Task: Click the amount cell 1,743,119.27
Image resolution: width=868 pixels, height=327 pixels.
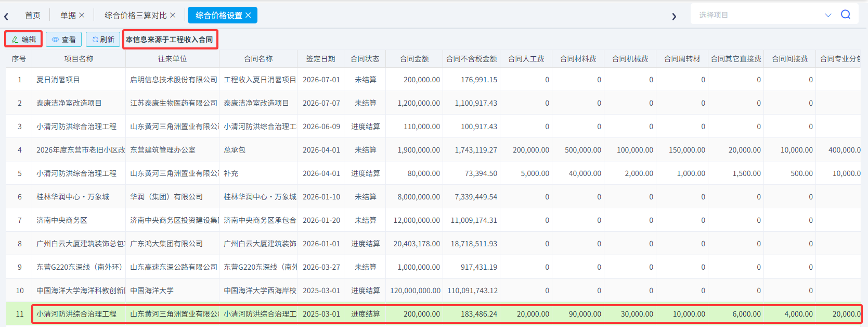Action: [x=471, y=150]
